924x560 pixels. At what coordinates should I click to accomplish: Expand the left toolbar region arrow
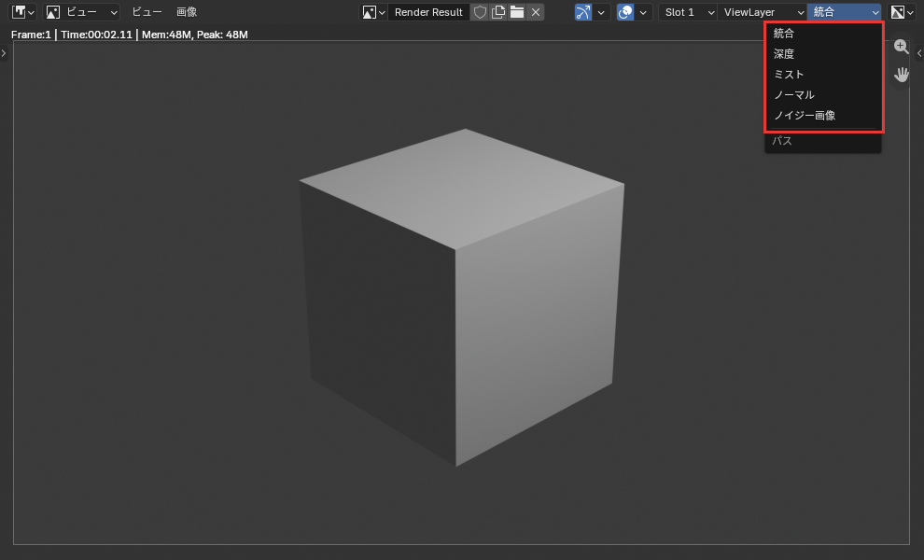point(4,53)
